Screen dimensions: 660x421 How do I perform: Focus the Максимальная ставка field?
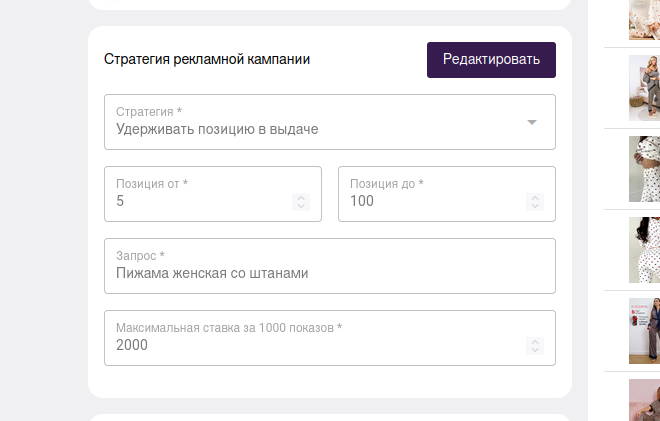(x=330, y=338)
